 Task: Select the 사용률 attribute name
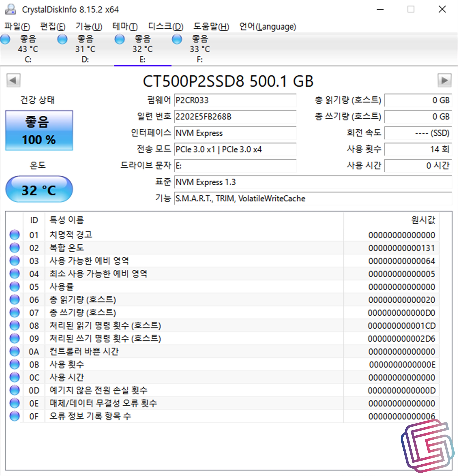coord(61,287)
